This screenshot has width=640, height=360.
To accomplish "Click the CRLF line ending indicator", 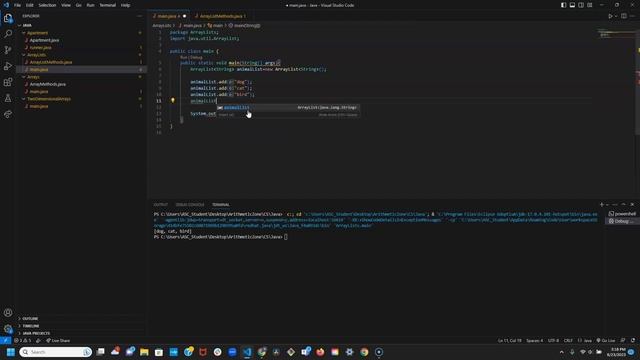I will click(568, 340).
